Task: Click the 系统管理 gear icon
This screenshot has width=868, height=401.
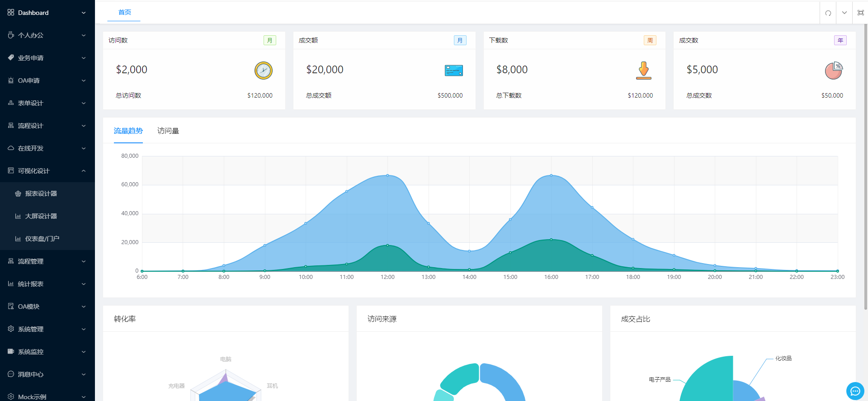Action: 11,329
